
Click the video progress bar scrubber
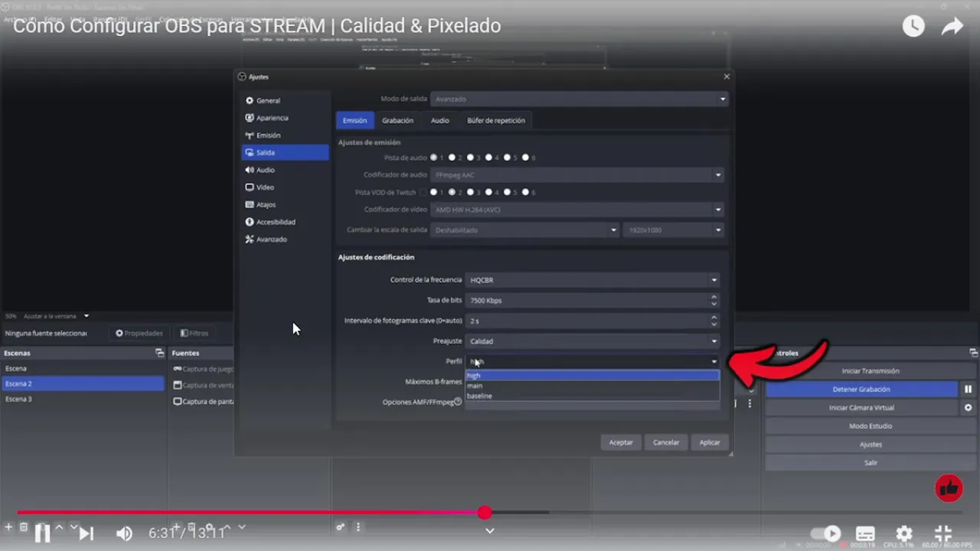(x=485, y=513)
